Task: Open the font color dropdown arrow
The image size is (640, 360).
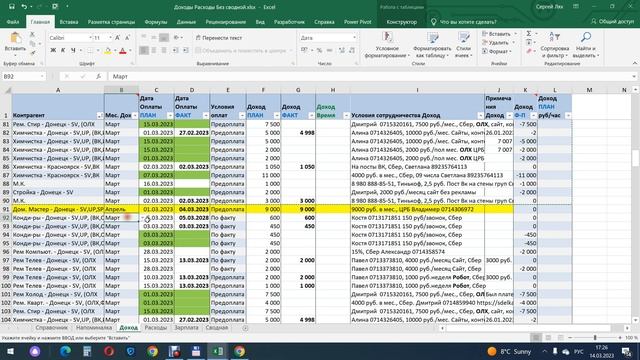Action: pos(130,51)
